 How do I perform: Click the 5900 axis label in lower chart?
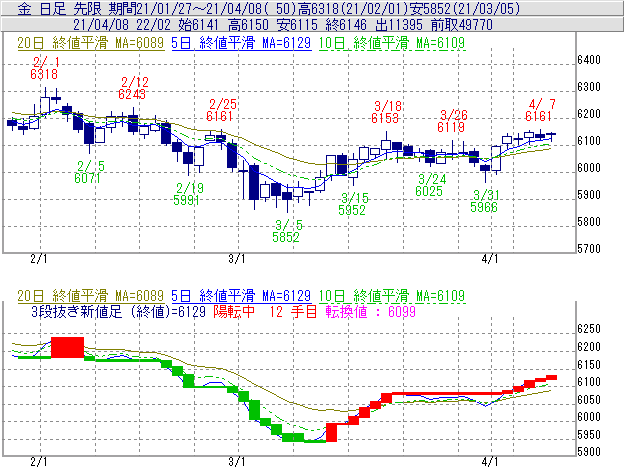tap(589, 452)
